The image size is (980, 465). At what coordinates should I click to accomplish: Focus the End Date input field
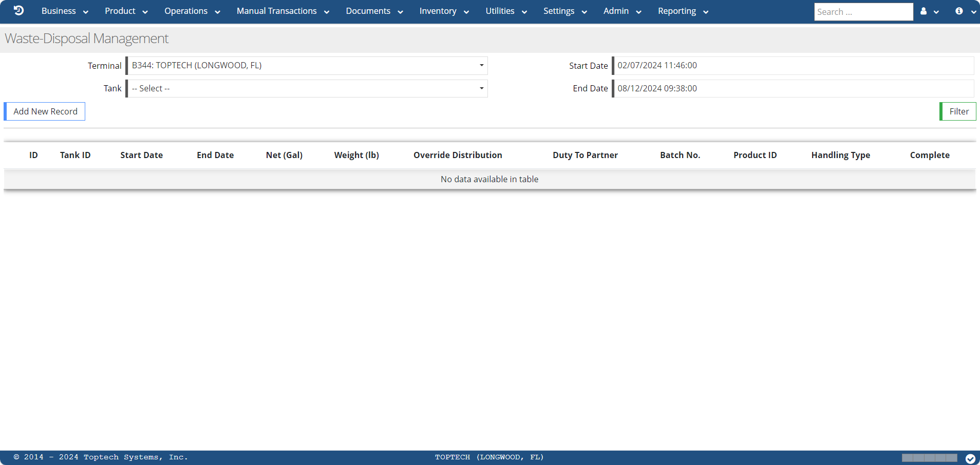click(793, 89)
